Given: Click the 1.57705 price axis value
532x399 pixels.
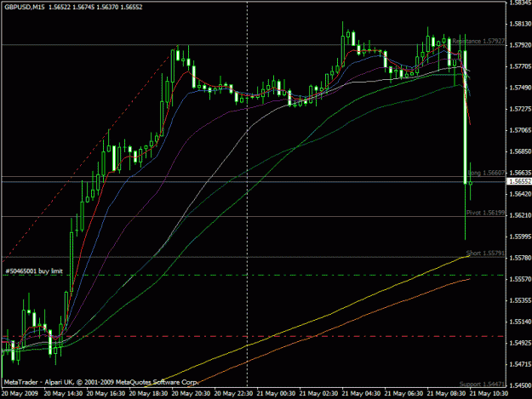Looking at the screenshot, I should [520, 66].
